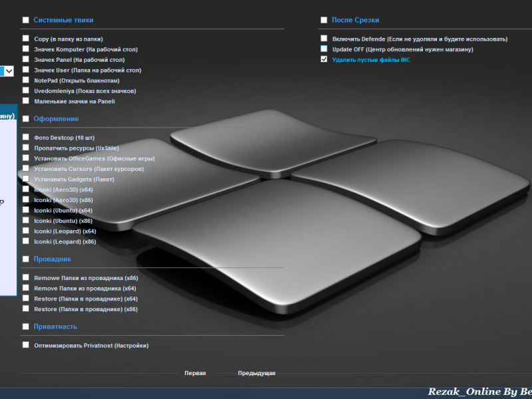Enable Включить Defende option
The width and height of the screenshot is (532, 399).
tap(324, 39)
